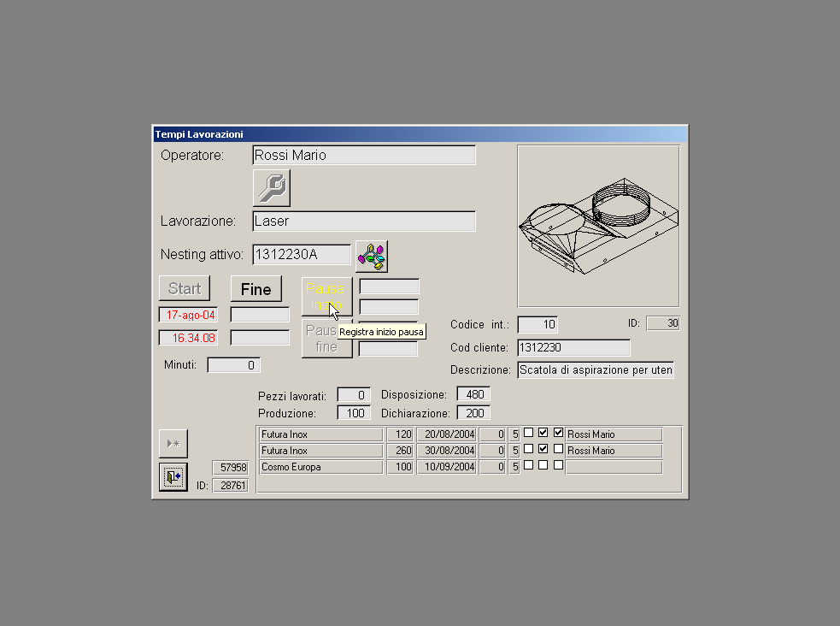Click the Lavorazione field showing Laser
The width and height of the screenshot is (840, 626).
(364, 221)
